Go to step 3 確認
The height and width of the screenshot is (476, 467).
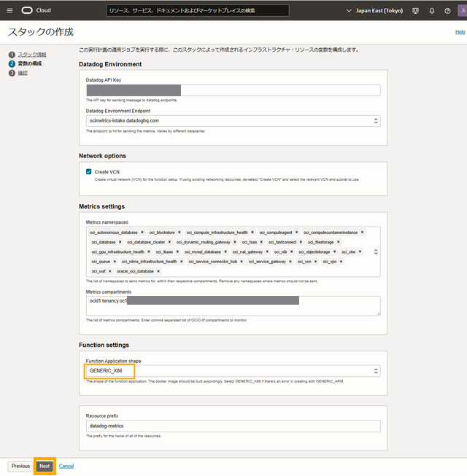[x=23, y=73]
